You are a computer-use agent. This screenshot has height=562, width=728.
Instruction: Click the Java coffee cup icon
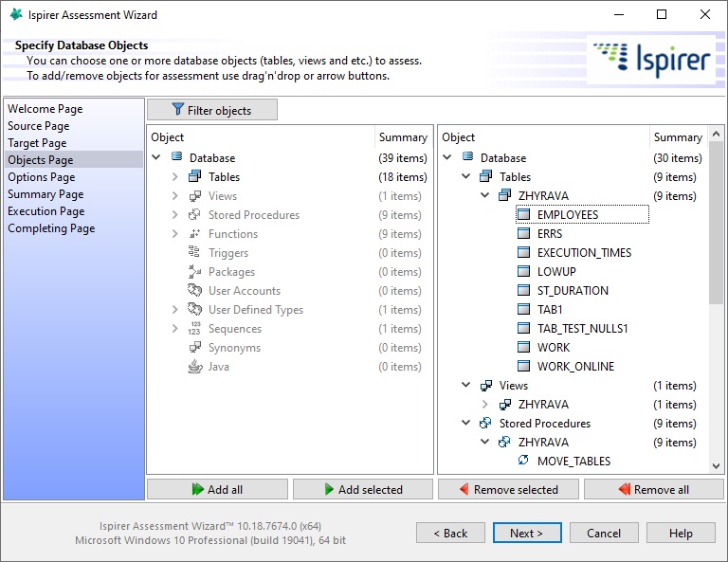[x=195, y=366]
